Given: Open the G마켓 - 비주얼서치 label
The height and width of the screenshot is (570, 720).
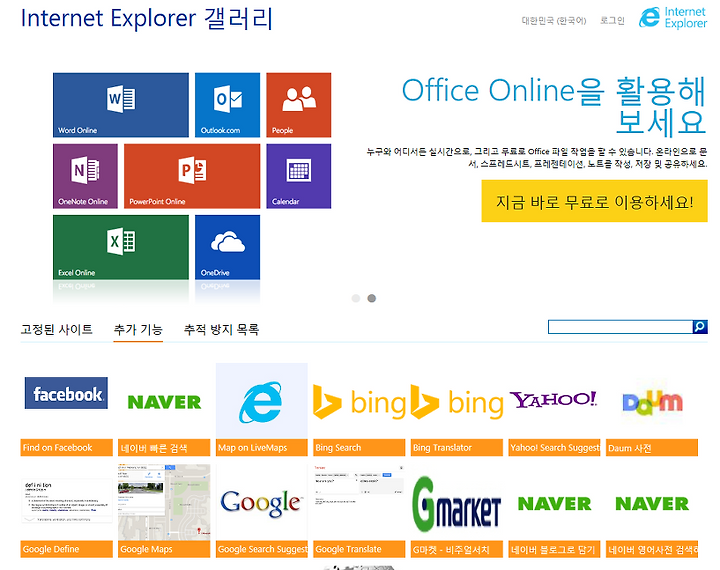Looking at the screenshot, I should pyautogui.click(x=457, y=549).
